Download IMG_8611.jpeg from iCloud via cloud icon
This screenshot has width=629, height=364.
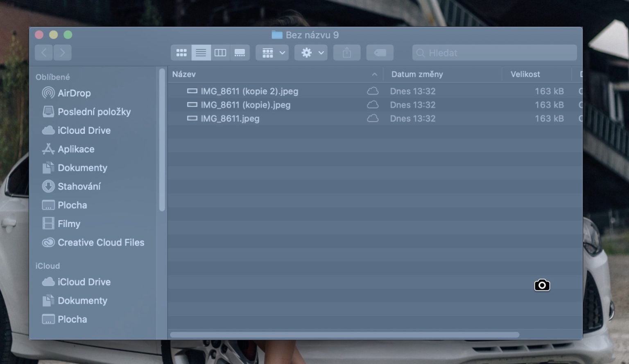(x=373, y=119)
